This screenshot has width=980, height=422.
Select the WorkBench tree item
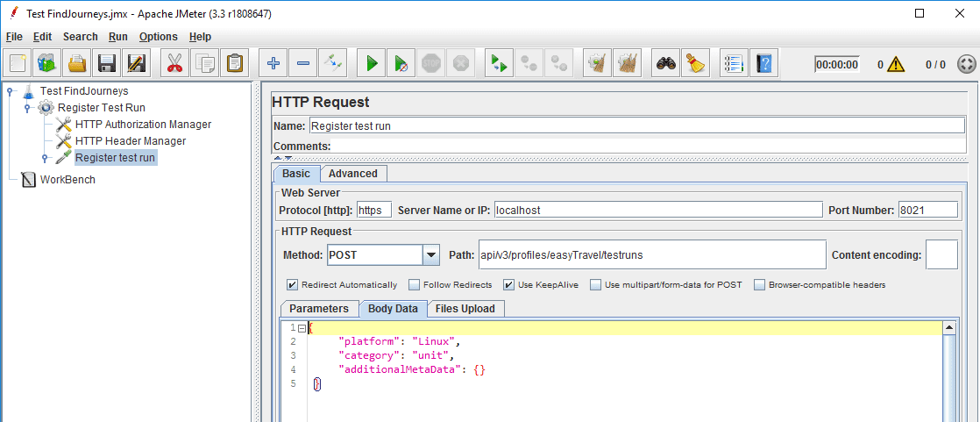[x=67, y=180]
